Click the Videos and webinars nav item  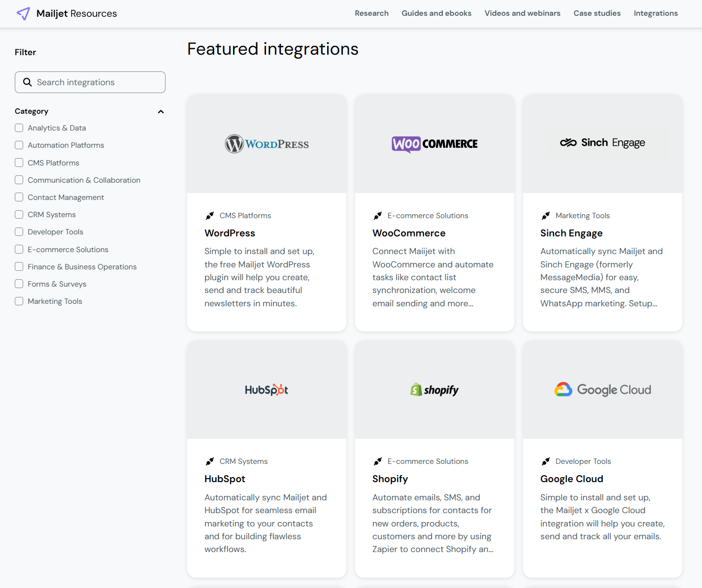tap(522, 13)
